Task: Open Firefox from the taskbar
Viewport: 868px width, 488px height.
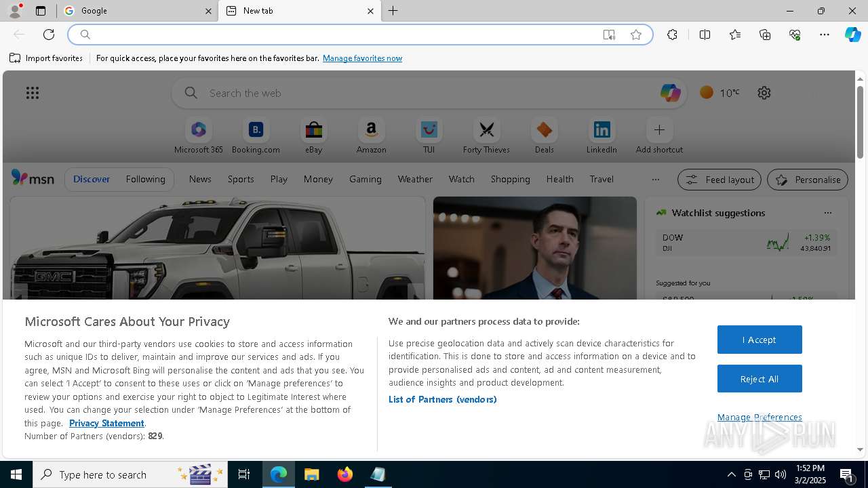Action: [345, 474]
